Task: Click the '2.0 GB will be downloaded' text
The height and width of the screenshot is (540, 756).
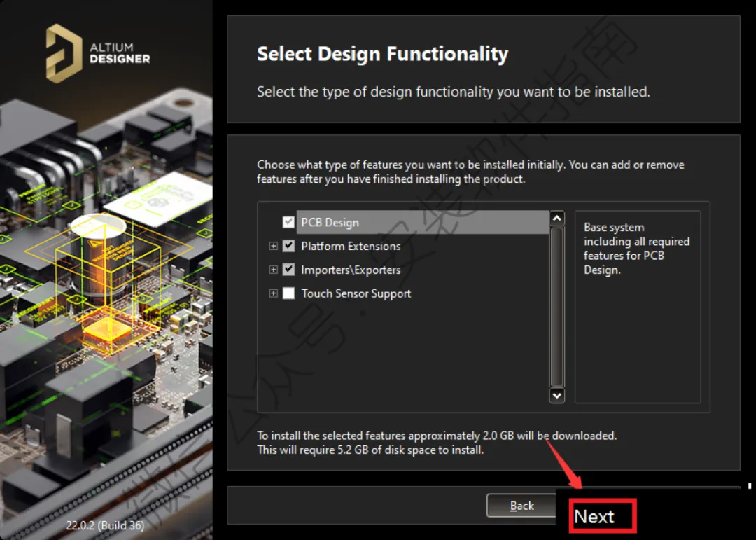Action: tap(549, 436)
